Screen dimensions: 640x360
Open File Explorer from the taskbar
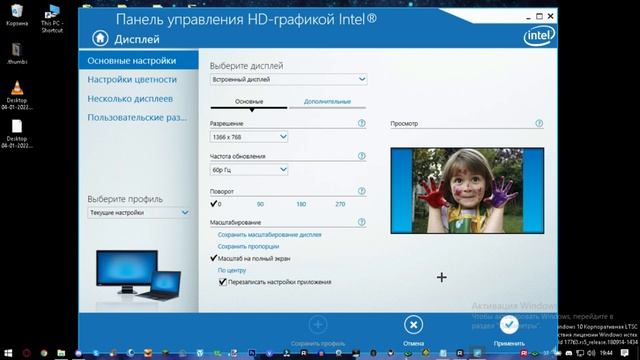[x=61, y=353]
